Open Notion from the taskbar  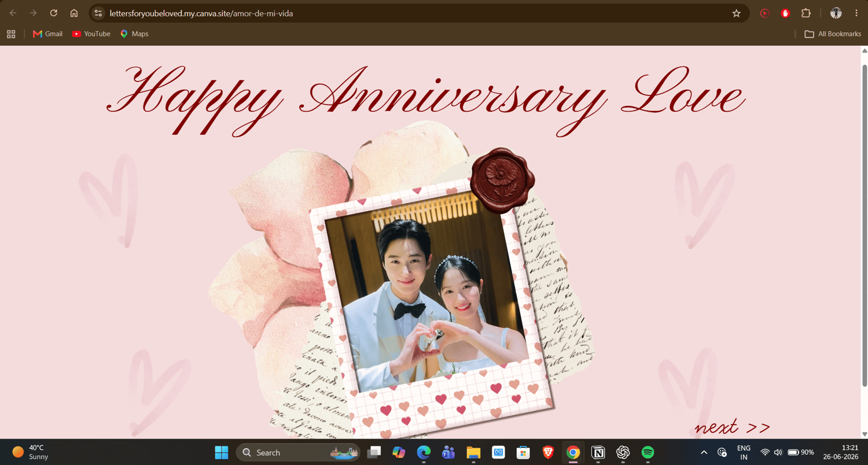point(598,452)
